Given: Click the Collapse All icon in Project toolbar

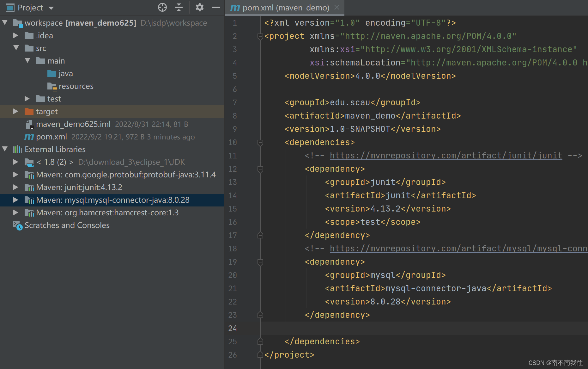Looking at the screenshot, I should 179,7.
